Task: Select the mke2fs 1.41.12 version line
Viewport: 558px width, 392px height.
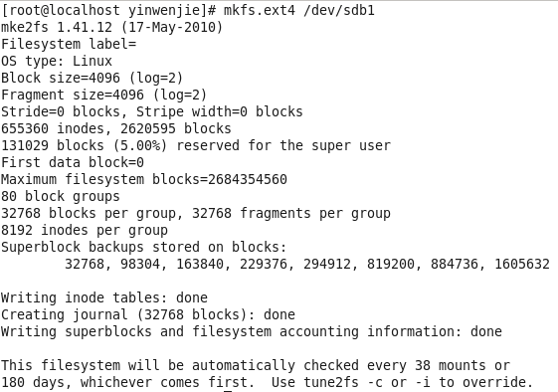Action: (x=112, y=28)
